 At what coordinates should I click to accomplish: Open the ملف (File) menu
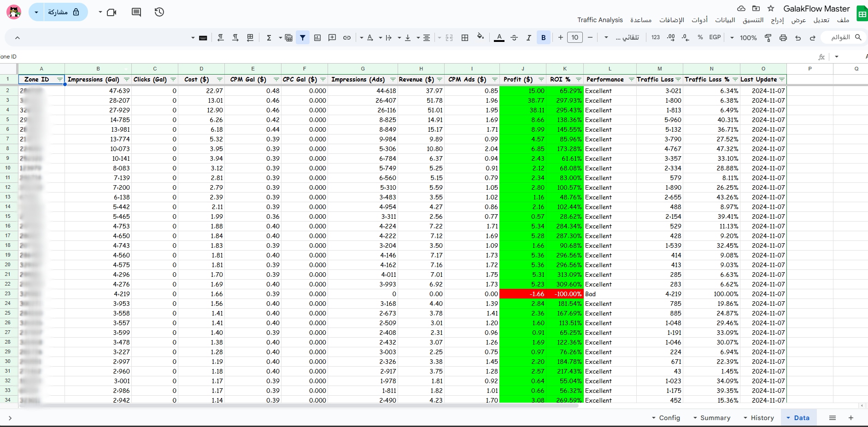[843, 20]
